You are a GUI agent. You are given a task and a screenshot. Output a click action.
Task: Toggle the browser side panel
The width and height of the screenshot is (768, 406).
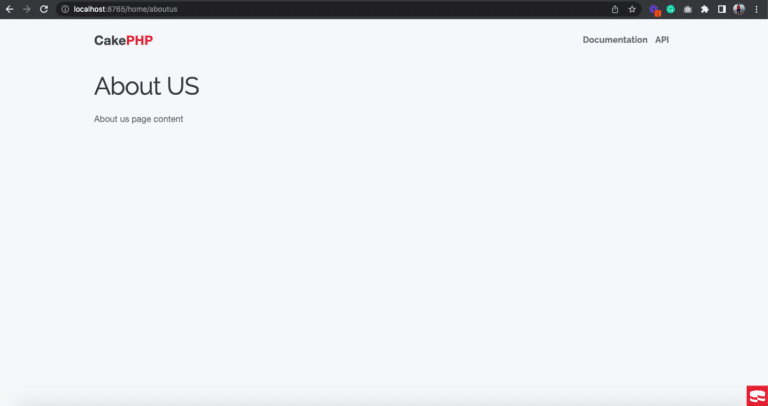pyautogui.click(x=721, y=9)
